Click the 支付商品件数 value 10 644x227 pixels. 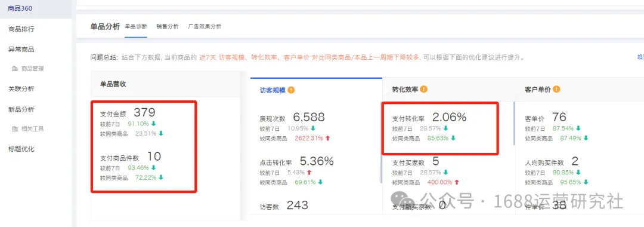(x=154, y=157)
